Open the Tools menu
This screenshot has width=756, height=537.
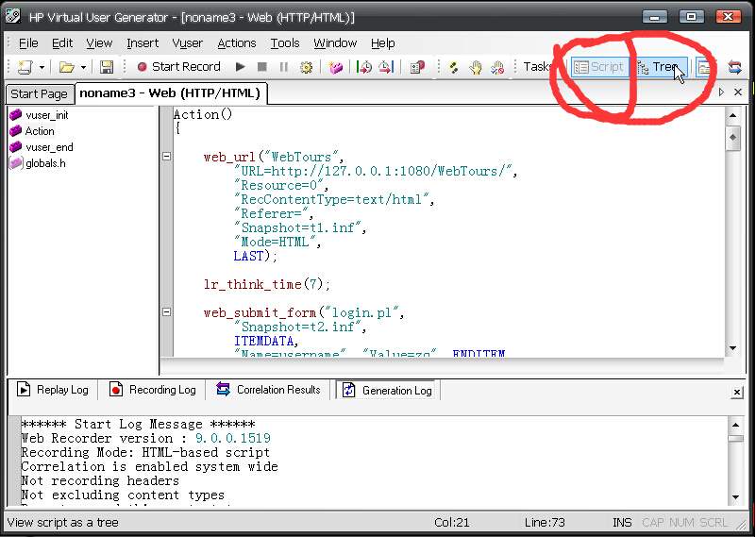285,42
